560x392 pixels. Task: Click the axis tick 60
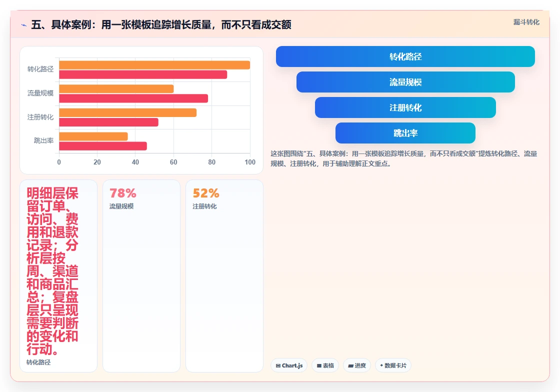tap(173, 162)
